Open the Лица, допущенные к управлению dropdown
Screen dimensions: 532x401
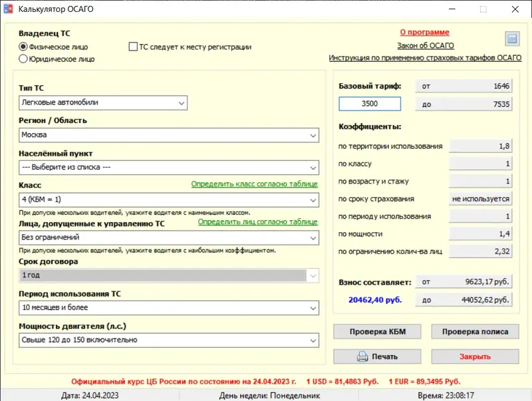[x=169, y=237]
